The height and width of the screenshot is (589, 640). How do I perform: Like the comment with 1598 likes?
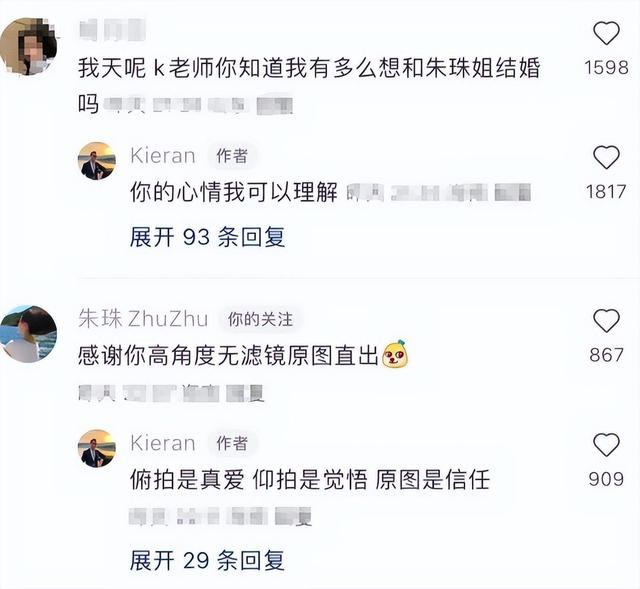tap(606, 33)
